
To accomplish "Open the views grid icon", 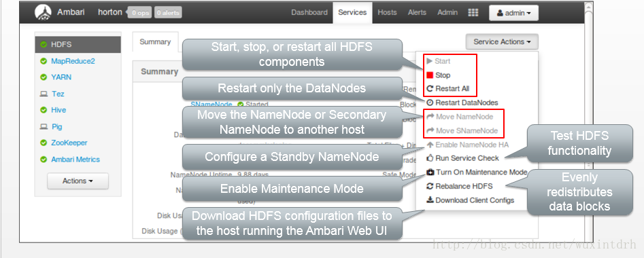I will (x=473, y=13).
